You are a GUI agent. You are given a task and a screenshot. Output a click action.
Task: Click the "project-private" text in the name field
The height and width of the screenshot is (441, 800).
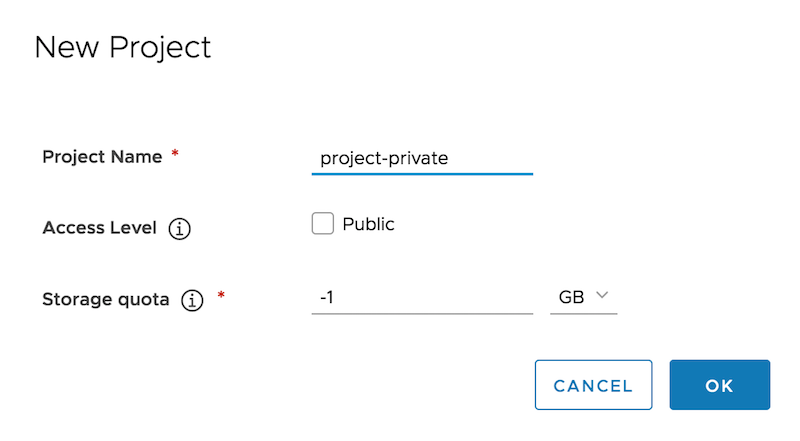coord(383,158)
